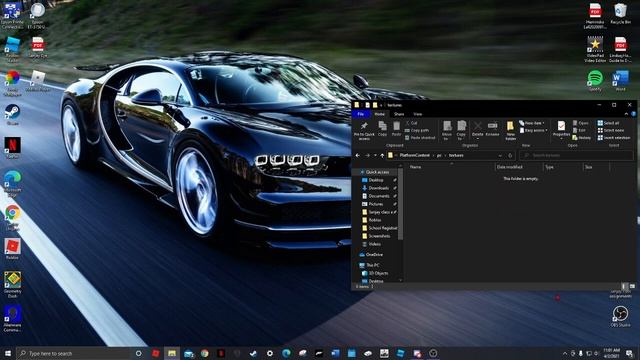Open the Roblox folder in navigation pane

point(375,220)
